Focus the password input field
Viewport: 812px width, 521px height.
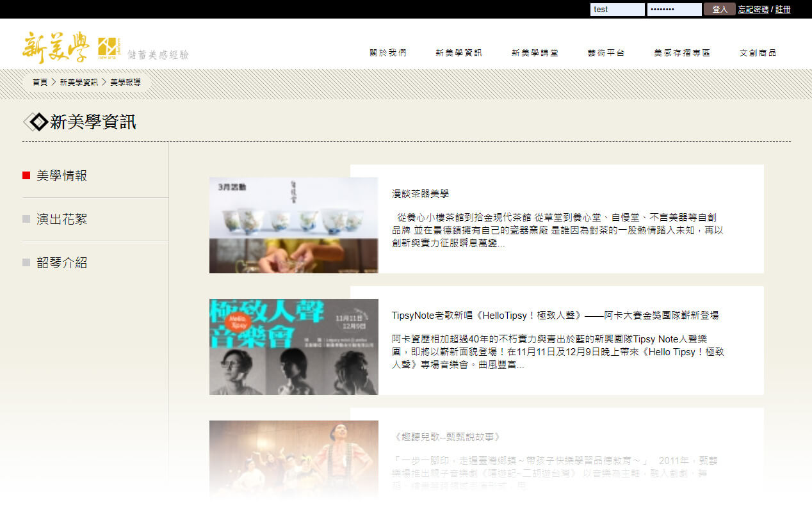point(674,10)
